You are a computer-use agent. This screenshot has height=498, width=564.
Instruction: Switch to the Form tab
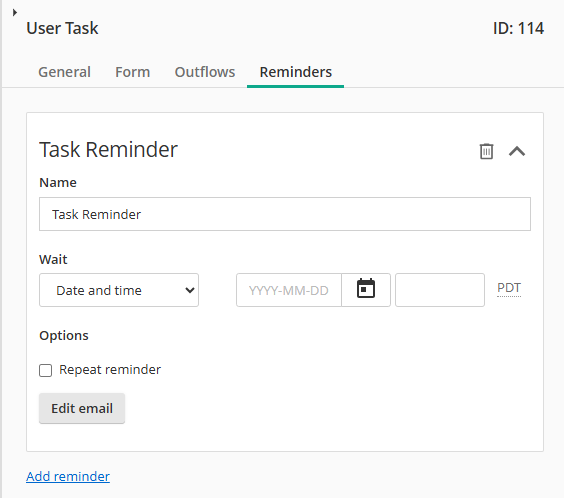(132, 72)
